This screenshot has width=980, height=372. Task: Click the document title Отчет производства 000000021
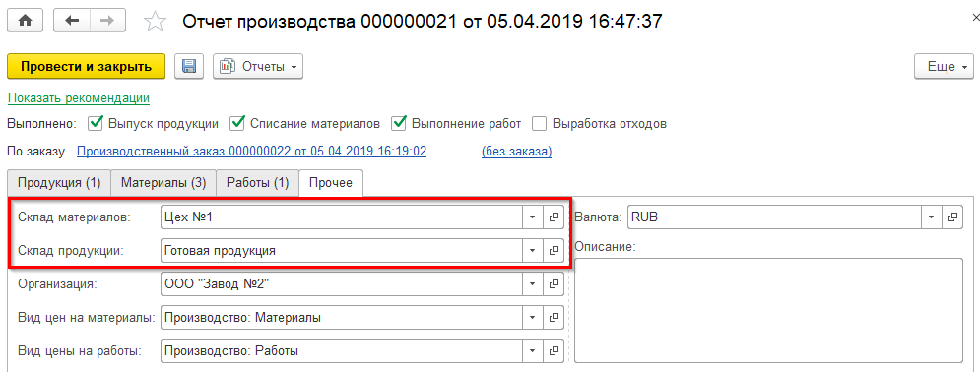coord(422,22)
